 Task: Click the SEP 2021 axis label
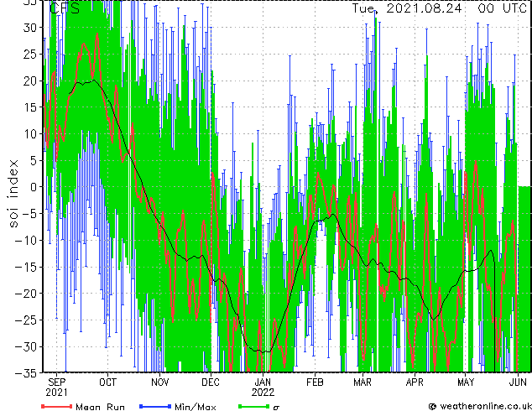coord(57,387)
